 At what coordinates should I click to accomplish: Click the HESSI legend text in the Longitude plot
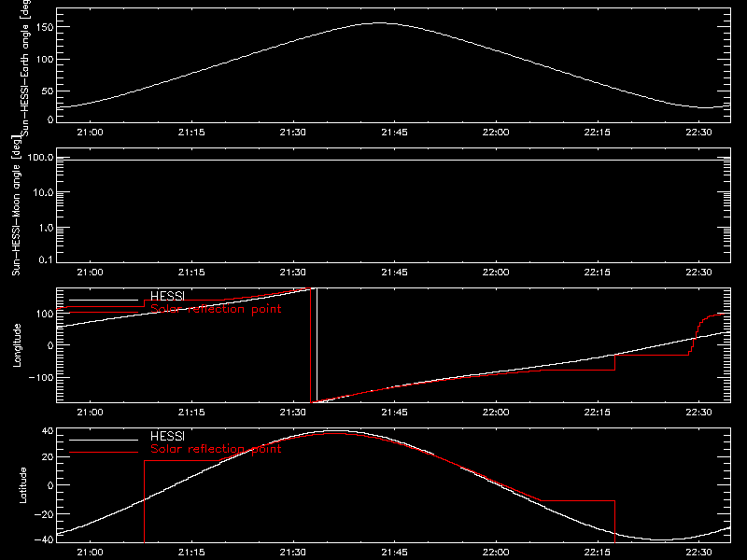[167, 296]
